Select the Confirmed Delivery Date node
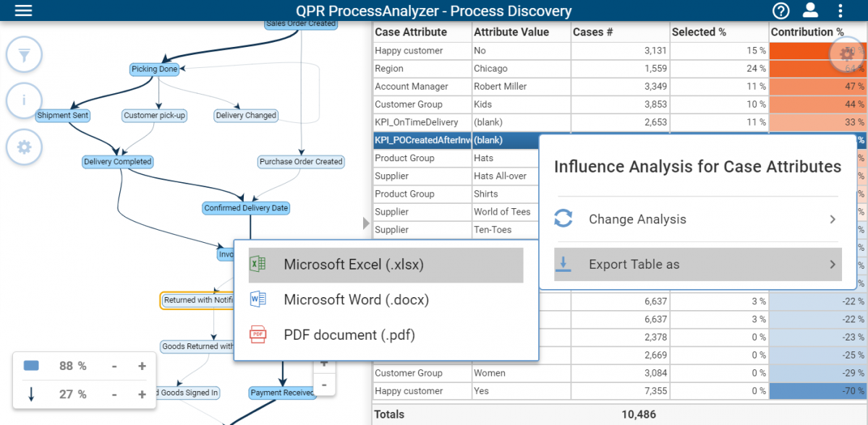 (246, 208)
